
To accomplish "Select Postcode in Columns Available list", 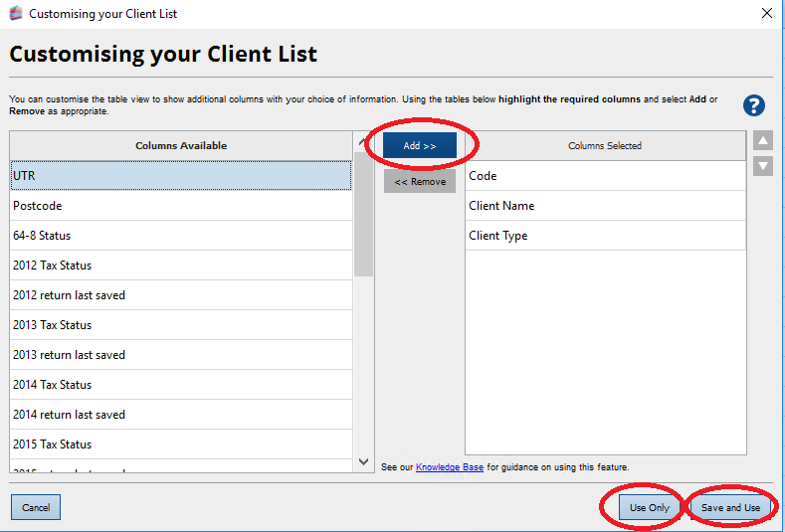I will [180, 206].
